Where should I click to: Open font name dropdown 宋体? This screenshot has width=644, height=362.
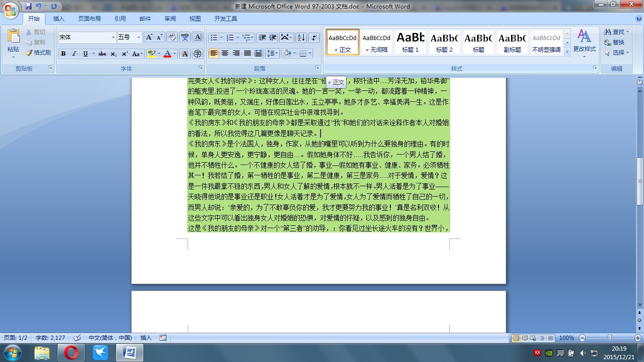click(113, 37)
